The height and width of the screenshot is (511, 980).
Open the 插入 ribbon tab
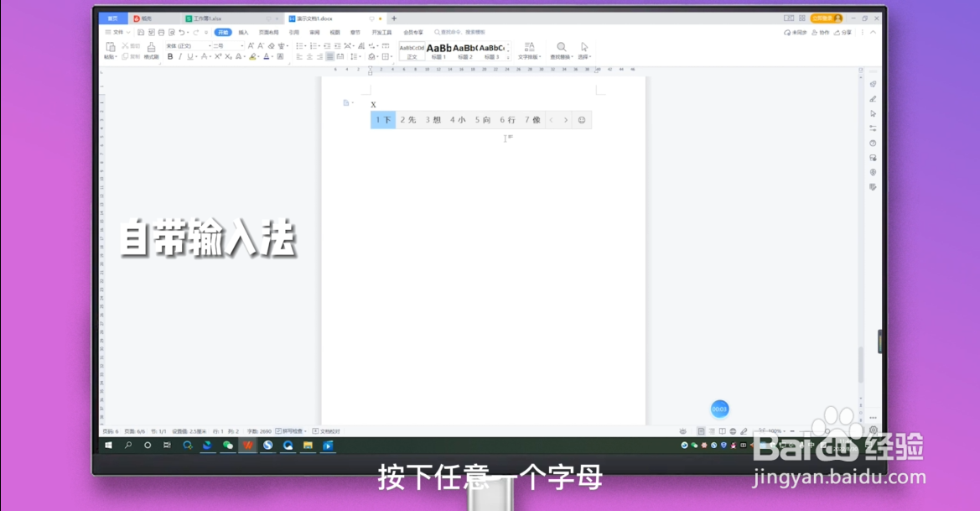[243, 33]
